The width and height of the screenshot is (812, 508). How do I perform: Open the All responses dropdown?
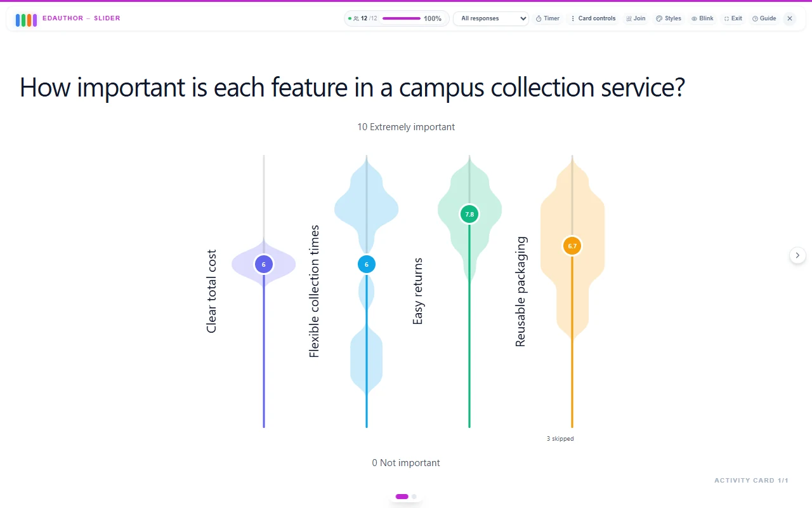point(491,18)
